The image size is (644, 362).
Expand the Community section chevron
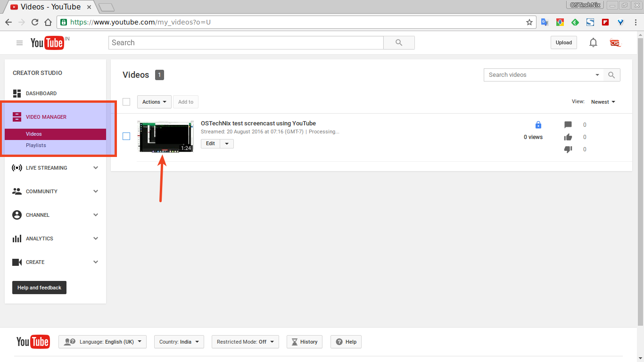[x=96, y=191]
